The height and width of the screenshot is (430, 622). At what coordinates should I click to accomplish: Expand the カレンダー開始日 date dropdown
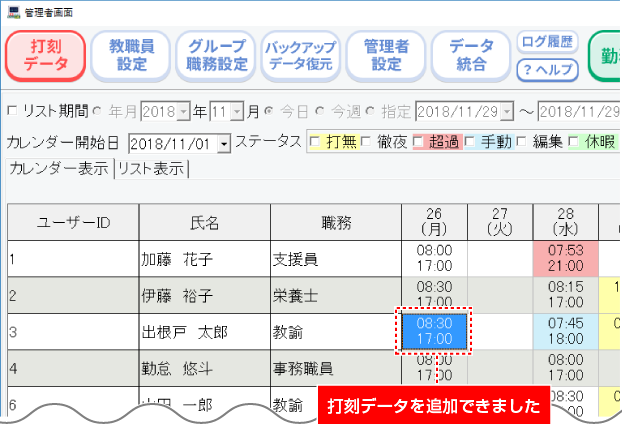(x=223, y=144)
